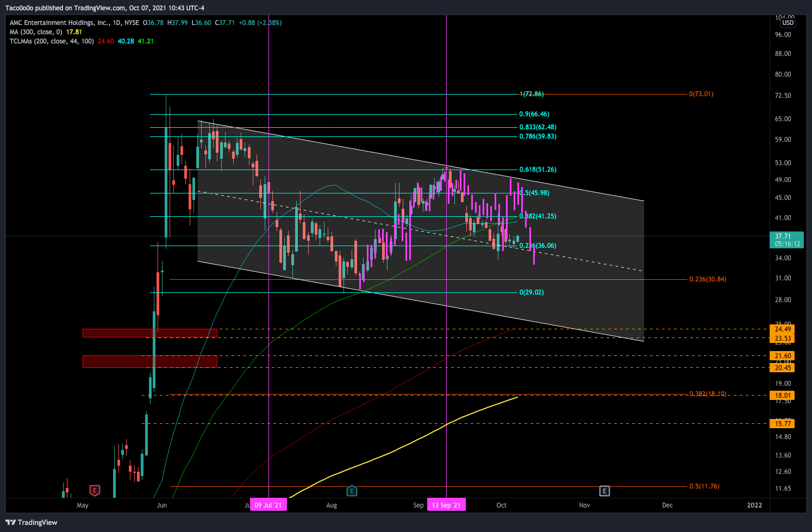
Task: Click the 72.50 price axis label
Action: (783, 96)
